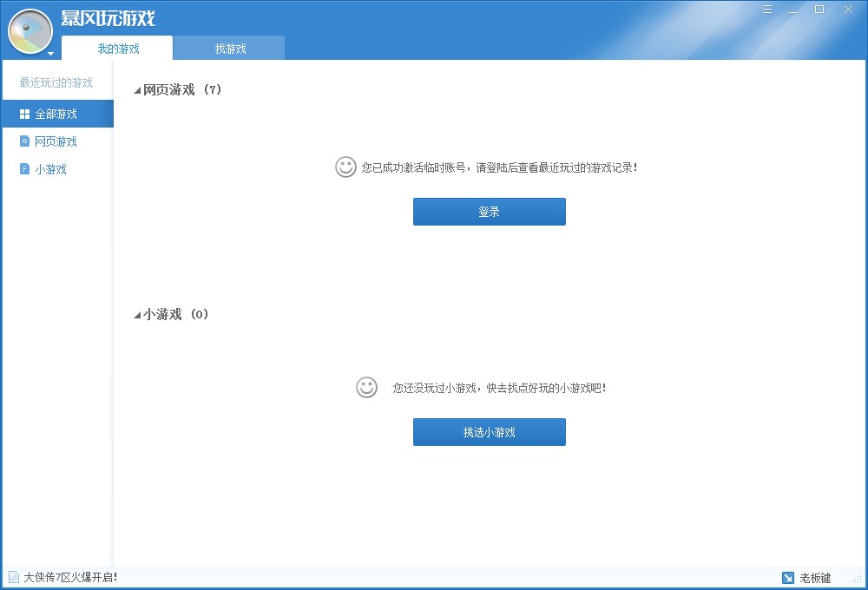Switch to the 我的游戏 tab

click(119, 49)
